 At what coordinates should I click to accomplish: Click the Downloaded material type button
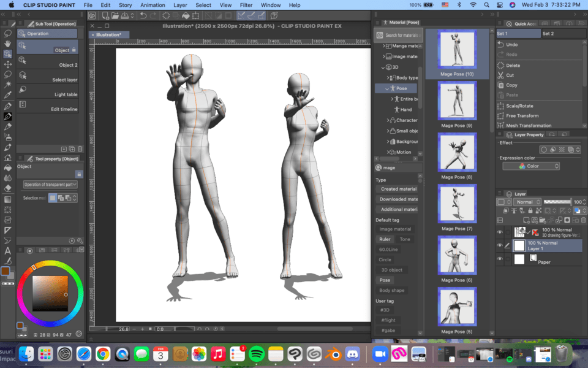click(398, 199)
